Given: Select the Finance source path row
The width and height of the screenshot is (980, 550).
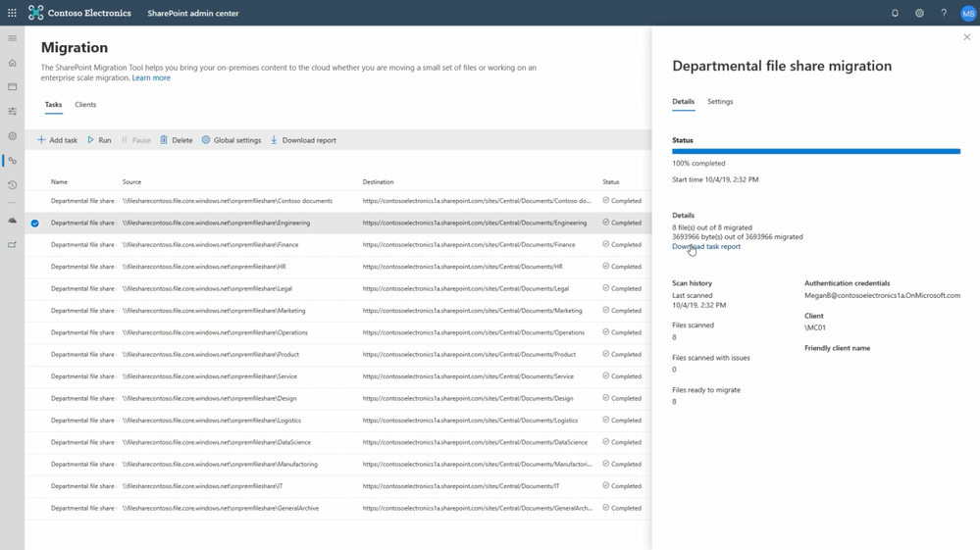Looking at the screenshot, I should [211, 245].
